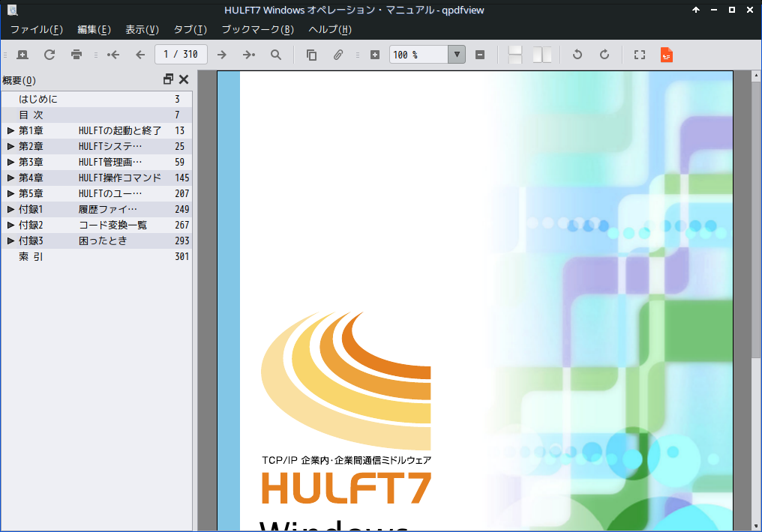Go to next page arrow

click(x=221, y=55)
